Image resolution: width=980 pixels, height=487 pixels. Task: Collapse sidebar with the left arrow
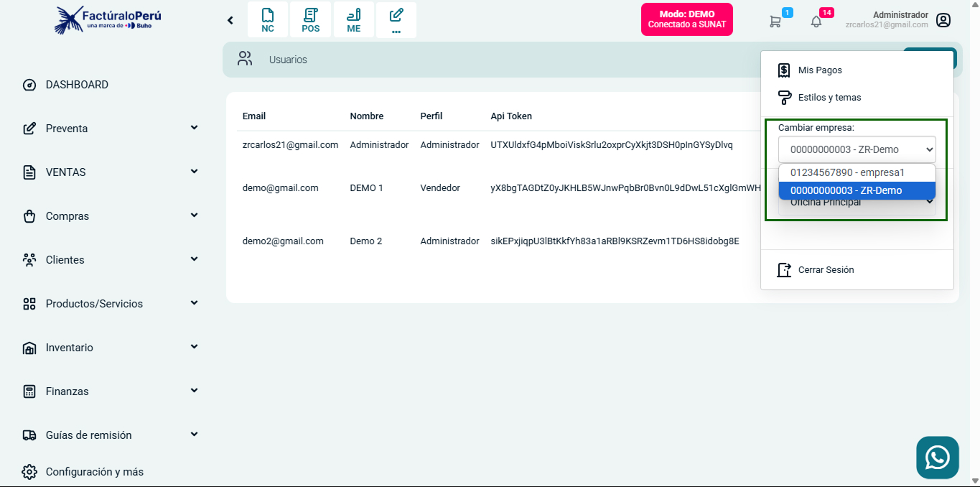point(230,20)
